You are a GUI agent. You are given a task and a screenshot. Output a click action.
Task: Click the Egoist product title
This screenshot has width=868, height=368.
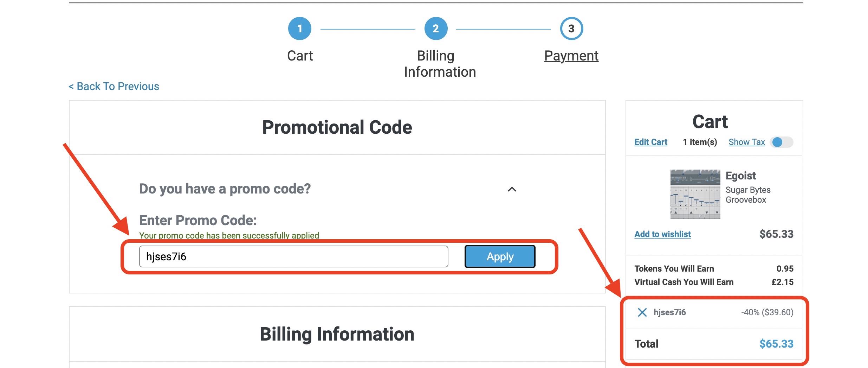tap(740, 176)
